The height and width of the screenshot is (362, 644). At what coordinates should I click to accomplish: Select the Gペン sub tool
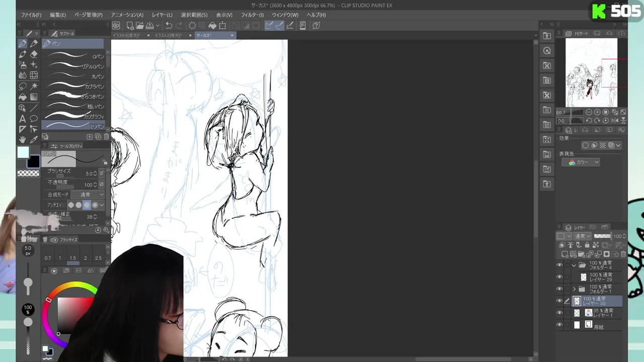73,56
